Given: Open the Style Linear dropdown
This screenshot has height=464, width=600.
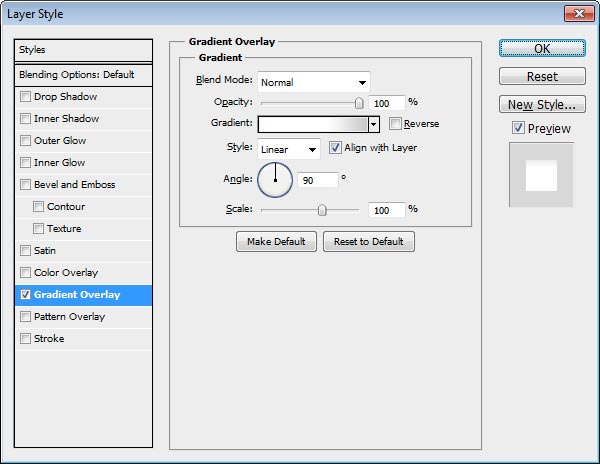Looking at the screenshot, I should pos(289,149).
